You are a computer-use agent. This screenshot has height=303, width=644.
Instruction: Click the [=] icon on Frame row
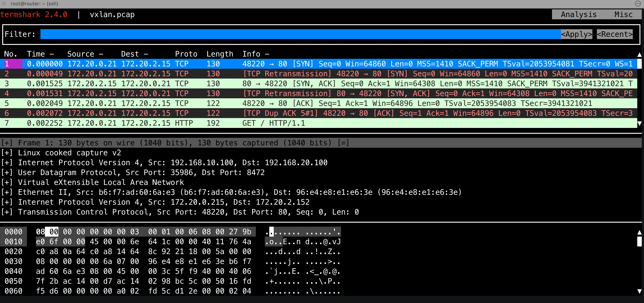(343, 143)
